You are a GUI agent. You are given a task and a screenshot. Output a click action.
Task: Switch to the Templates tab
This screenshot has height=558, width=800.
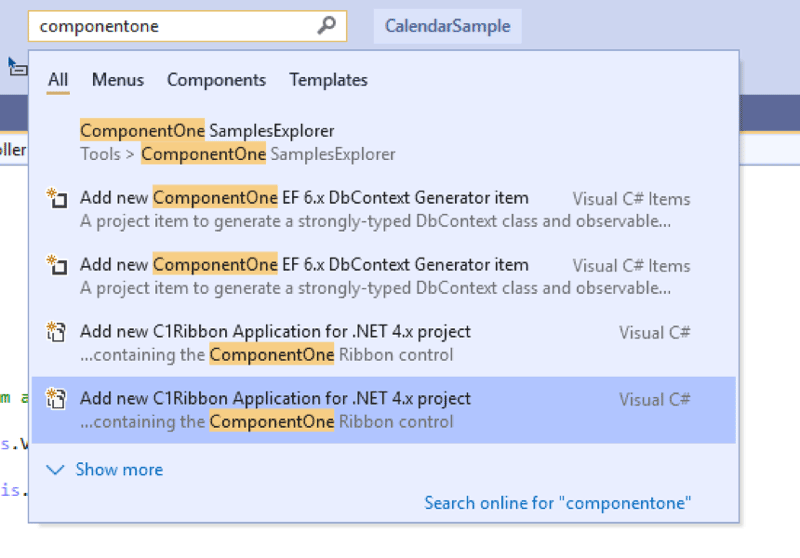coord(328,80)
